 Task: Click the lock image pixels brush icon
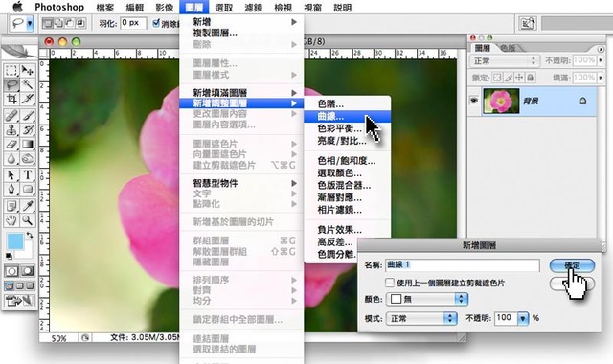(509, 78)
